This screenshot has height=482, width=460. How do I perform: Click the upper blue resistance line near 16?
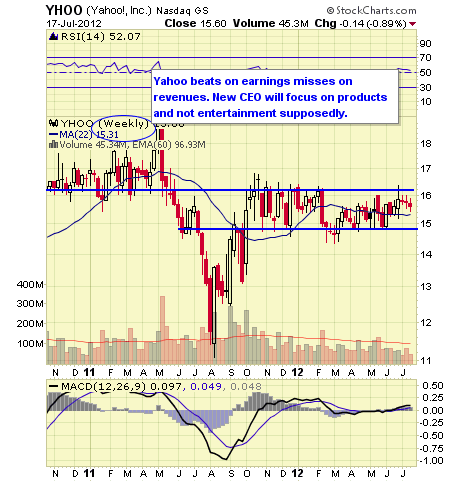point(230,190)
